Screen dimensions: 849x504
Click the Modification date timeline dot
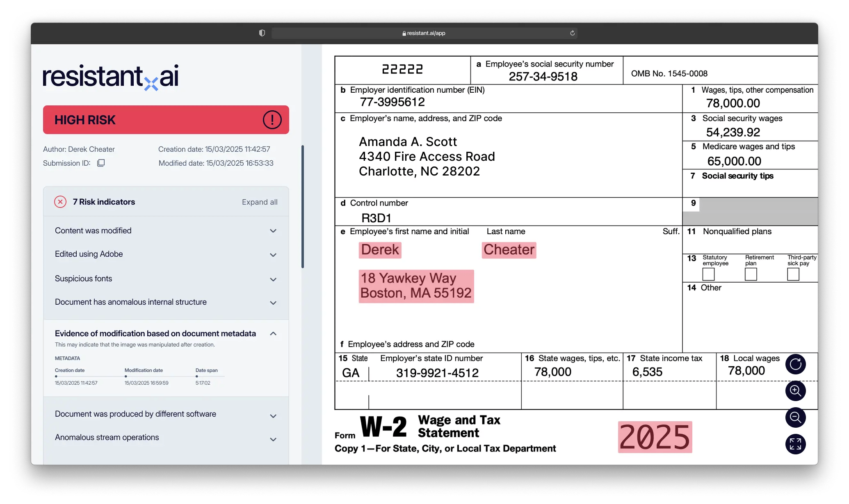tap(126, 376)
